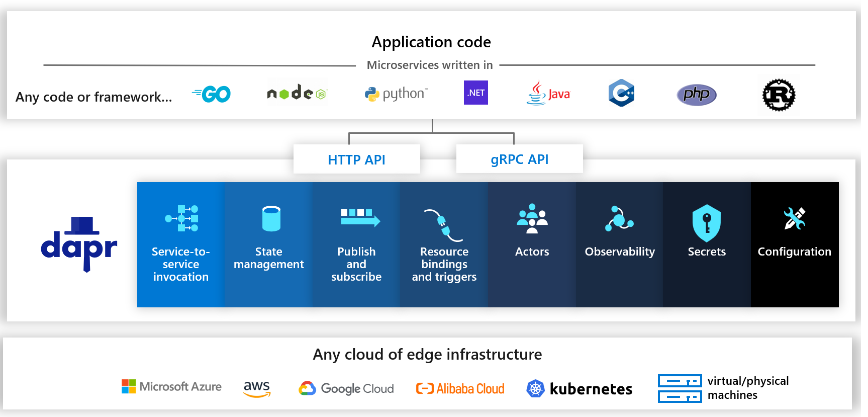The image size is (868, 417).
Task: Select the Alibaba Cloud logo
Action: 460,388
